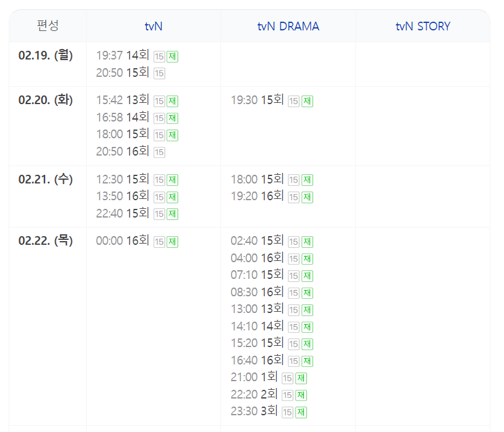Click tvN DRAMA 13:00 13회 entry
Screen dimensions: 504x432
(272, 309)
